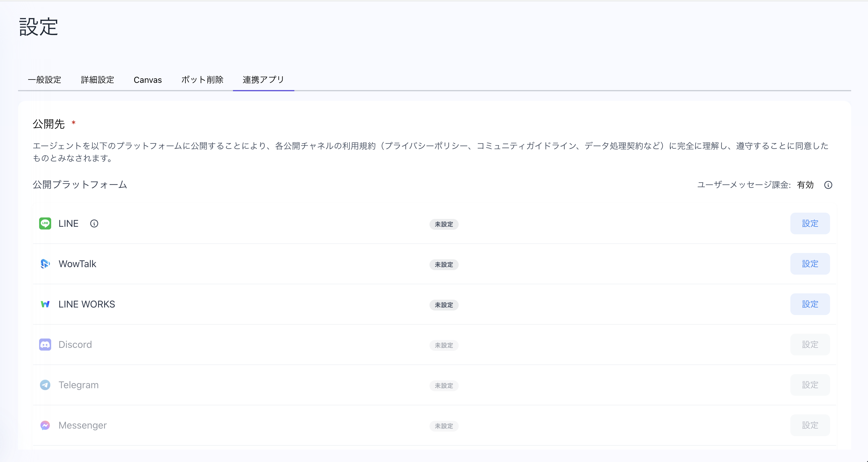Image resolution: width=868 pixels, height=462 pixels.
Task: Click the disabled 設定 button for Discord
Action: pyautogui.click(x=810, y=344)
